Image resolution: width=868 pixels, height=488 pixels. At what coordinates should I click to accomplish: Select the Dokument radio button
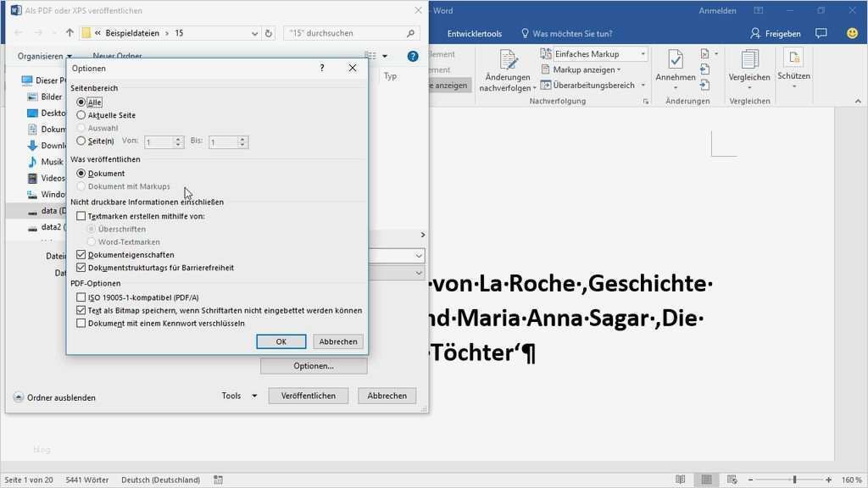(x=81, y=173)
